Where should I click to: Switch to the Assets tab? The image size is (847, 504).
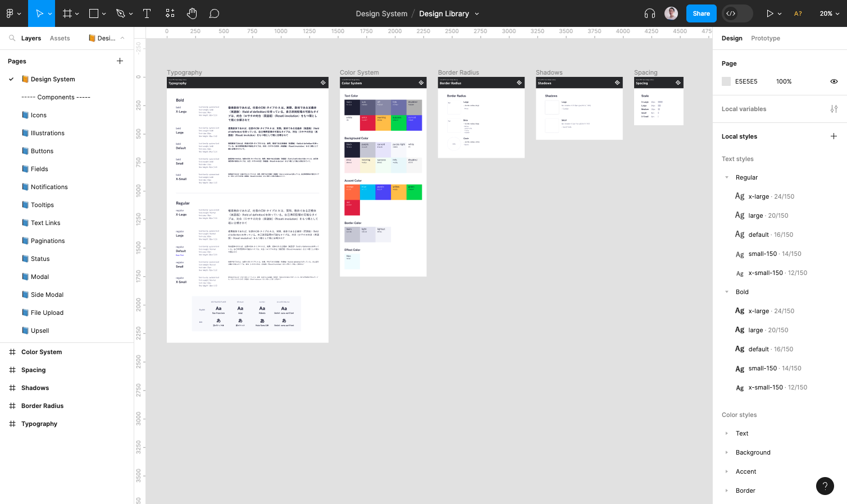pos(60,38)
